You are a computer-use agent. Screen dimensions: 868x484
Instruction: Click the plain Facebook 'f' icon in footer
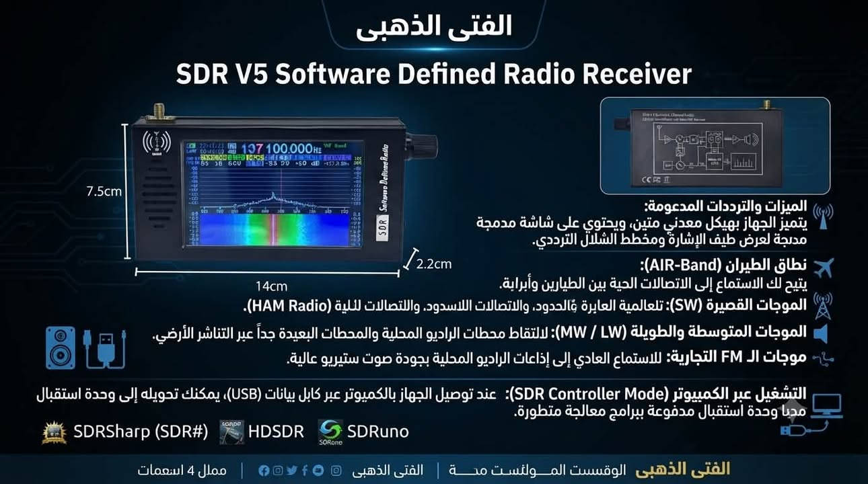click(304, 471)
